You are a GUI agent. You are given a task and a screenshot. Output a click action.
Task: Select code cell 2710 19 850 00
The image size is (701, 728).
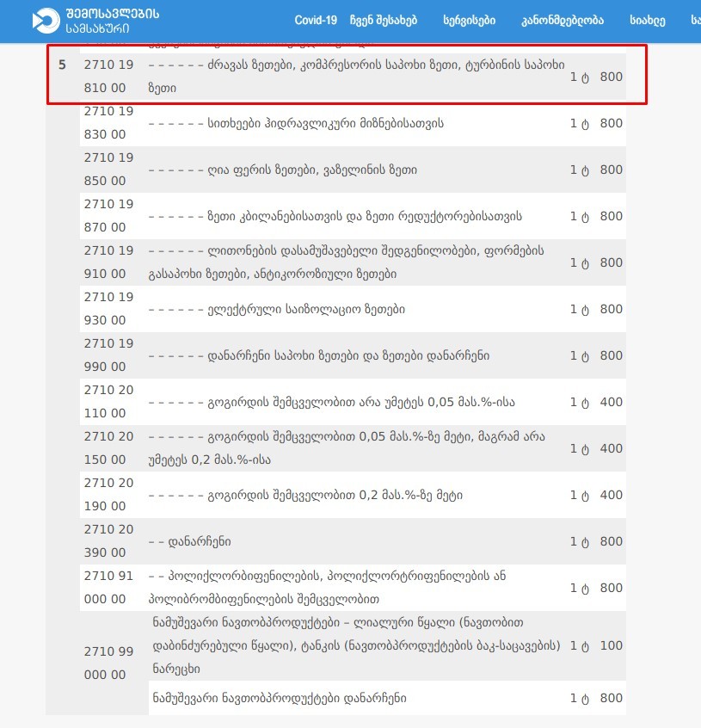click(x=108, y=169)
